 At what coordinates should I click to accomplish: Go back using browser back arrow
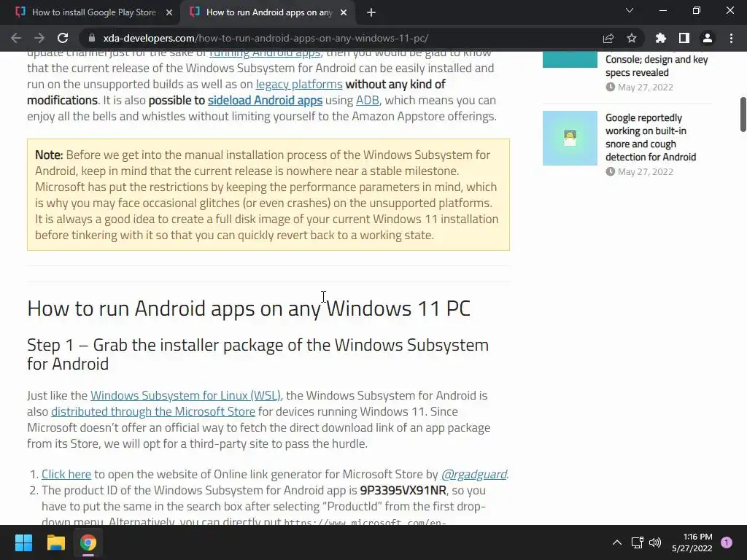pyautogui.click(x=16, y=38)
